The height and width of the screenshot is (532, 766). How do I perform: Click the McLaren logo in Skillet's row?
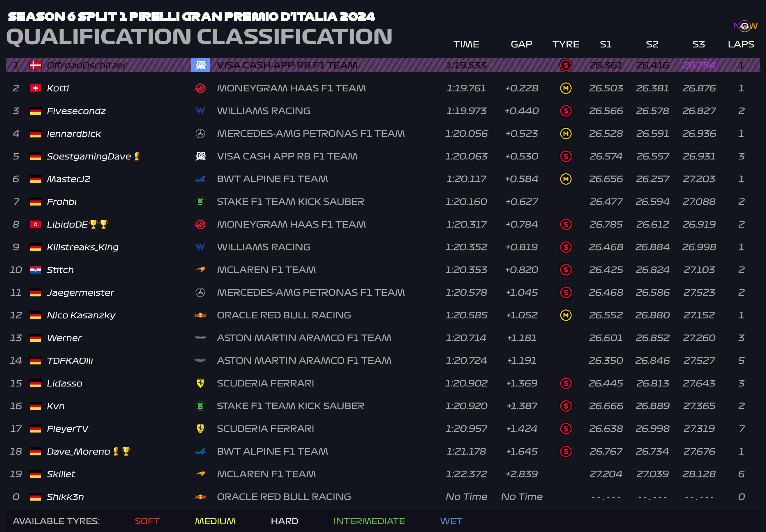tap(200, 474)
